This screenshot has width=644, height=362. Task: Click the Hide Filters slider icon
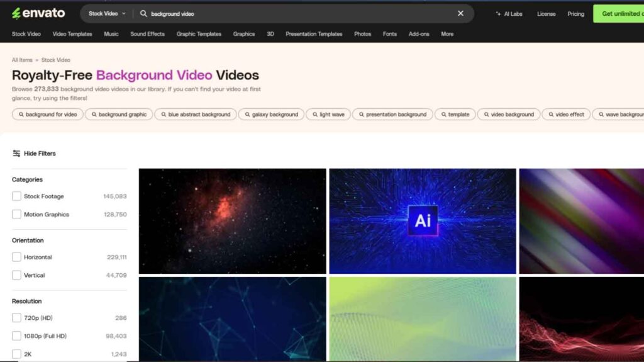pyautogui.click(x=16, y=154)
